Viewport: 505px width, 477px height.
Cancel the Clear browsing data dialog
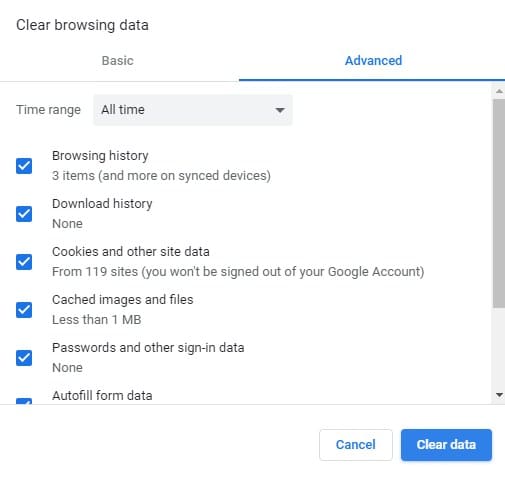coord(356,445)
